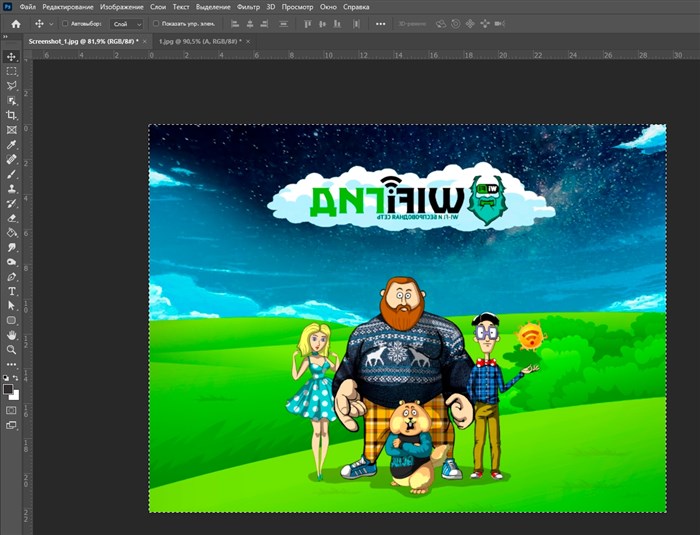
Task: Go to the Home screen icon
Action: pyautogui.click(x=16, y=24)
